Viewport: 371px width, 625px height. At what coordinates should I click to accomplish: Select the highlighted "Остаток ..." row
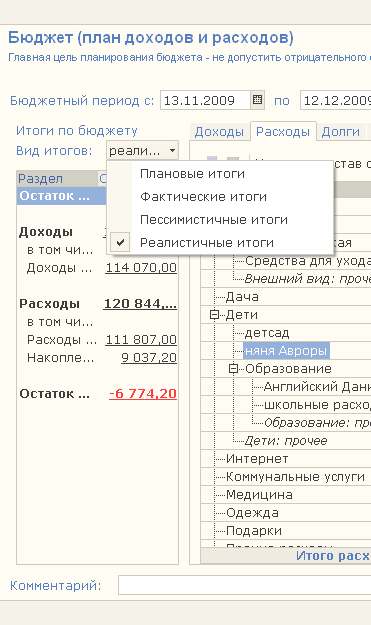62,196
